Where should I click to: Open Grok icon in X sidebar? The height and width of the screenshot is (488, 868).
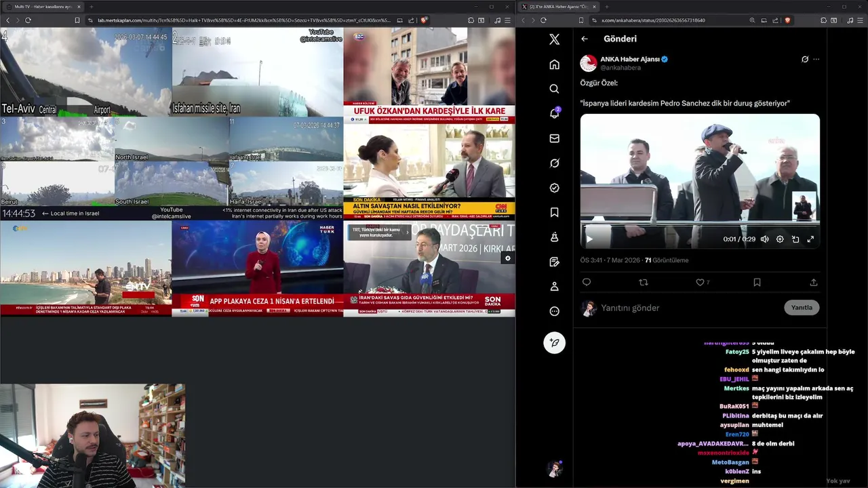tap(554, 163)
